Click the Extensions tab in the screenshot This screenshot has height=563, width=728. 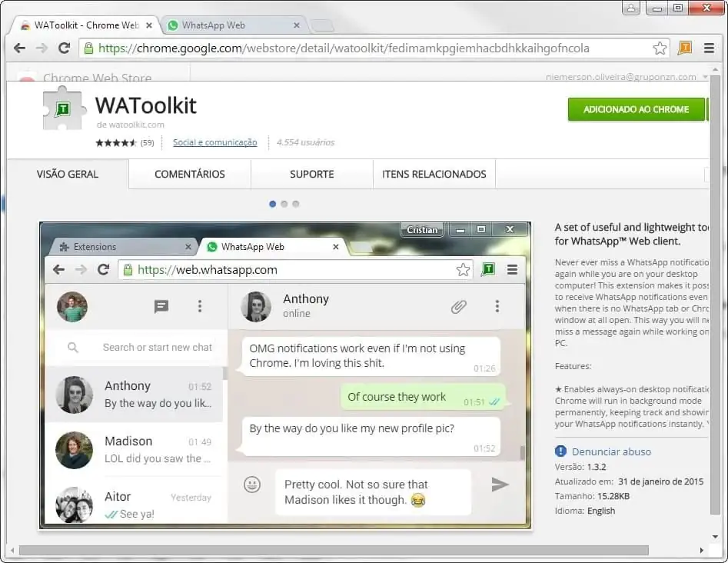(123, 247)
